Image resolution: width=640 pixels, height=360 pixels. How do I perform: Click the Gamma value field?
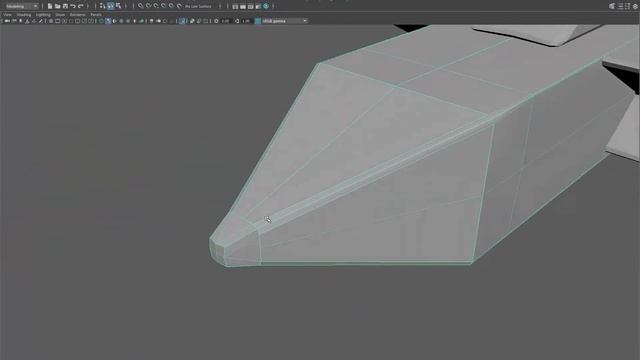[246, 21]
